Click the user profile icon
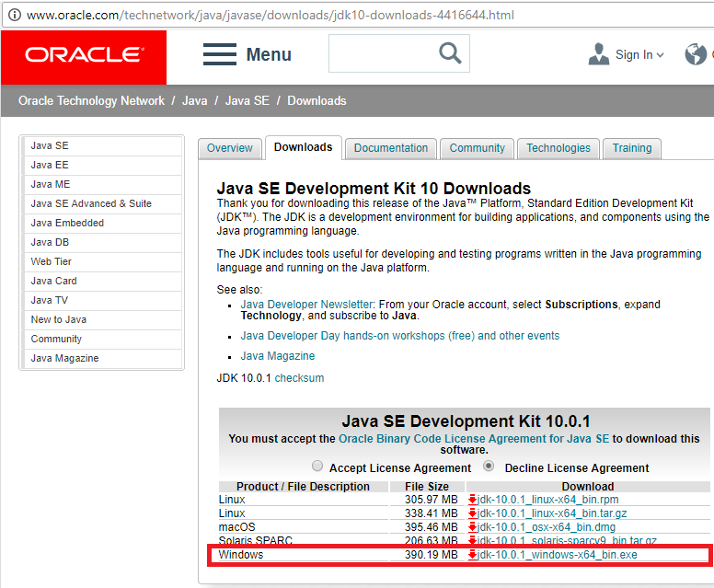This screenshot has height=588, width=714. [x=599, y=54]
